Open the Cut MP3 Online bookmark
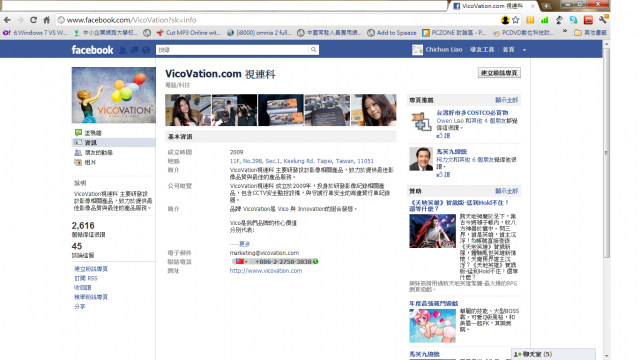This screenshot has width=640, height=360. point(189,33)
